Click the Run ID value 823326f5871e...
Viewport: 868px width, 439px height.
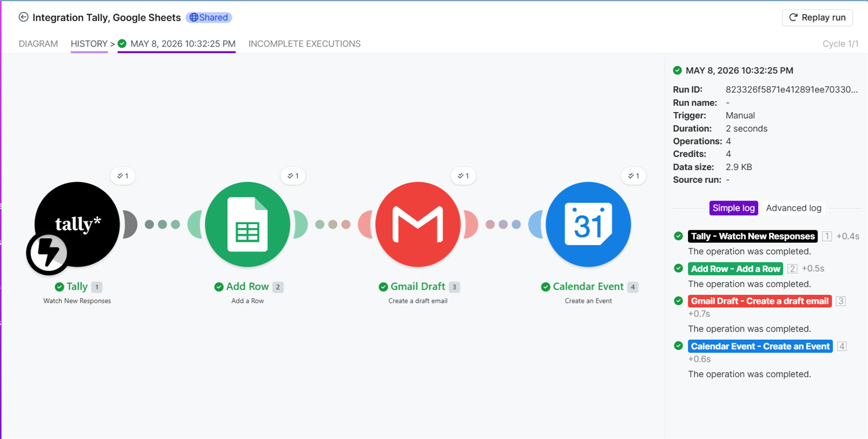[792, 89]
